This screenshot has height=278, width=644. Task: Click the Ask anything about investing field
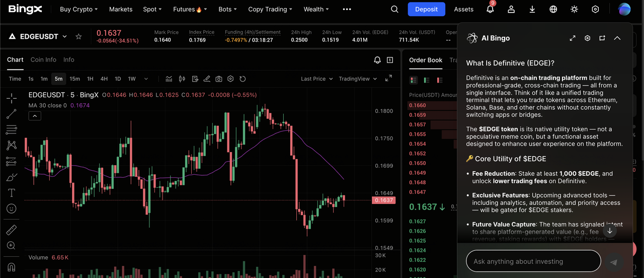coord(533,261)
